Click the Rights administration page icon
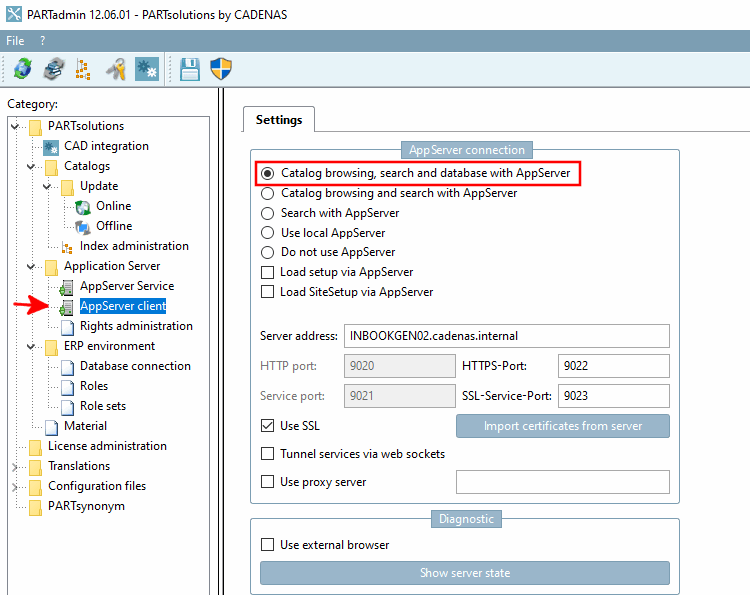This screenshot has width=750, height=595. pos(67,327)
